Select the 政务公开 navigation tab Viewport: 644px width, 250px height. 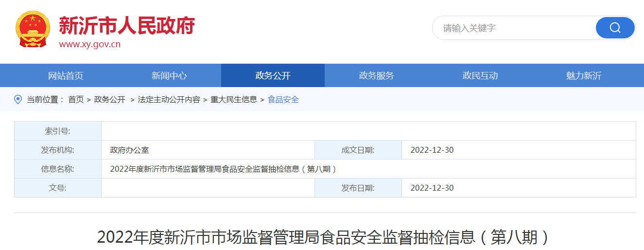pyautogui.click(x=273, y=75)
